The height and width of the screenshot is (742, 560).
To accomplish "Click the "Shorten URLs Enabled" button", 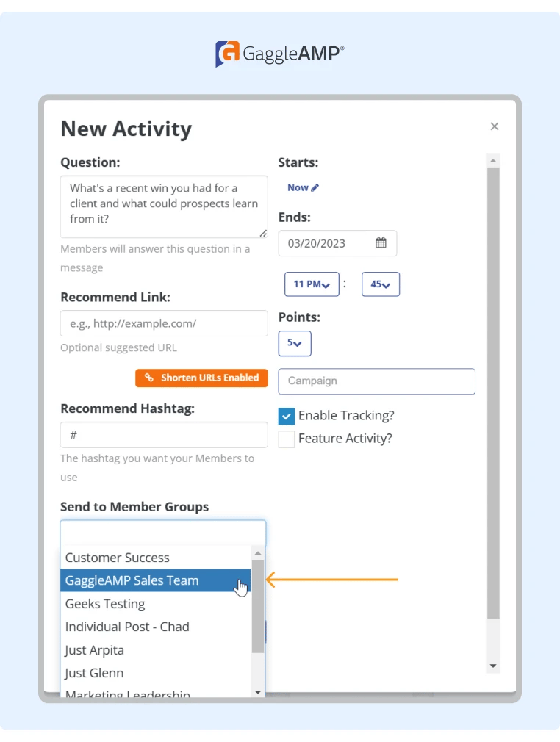I will click(201, 378).
